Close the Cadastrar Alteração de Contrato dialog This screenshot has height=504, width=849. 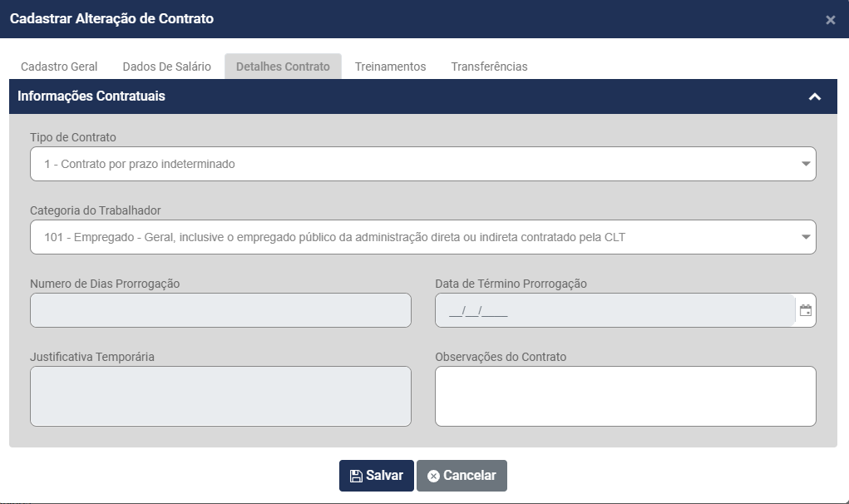click(x=830, y=20)
